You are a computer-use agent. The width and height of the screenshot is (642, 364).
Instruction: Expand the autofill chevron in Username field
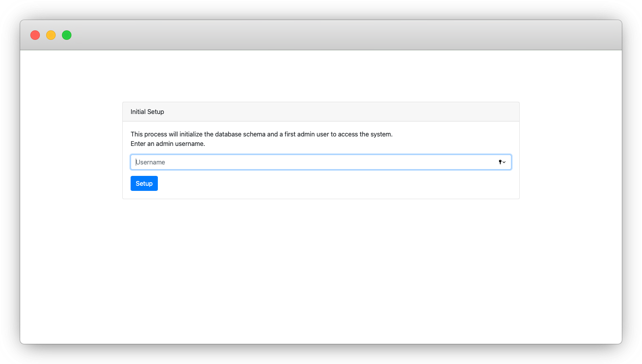pos(504,162)
